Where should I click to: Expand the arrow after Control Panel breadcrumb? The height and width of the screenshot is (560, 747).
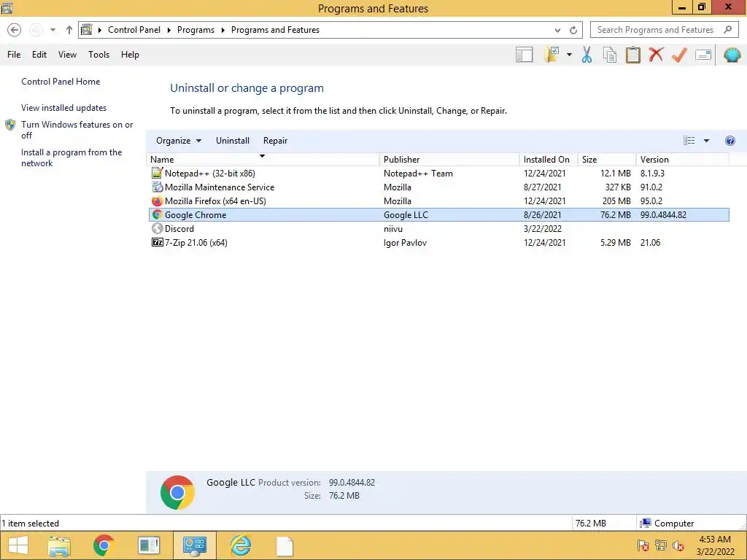[169, 30]
